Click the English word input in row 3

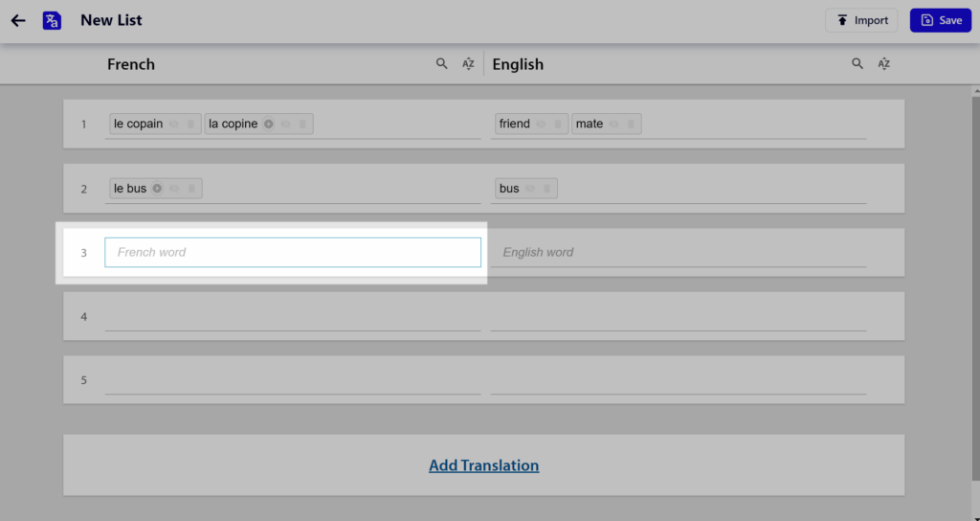pyautogui.click(x=679, y=252)
